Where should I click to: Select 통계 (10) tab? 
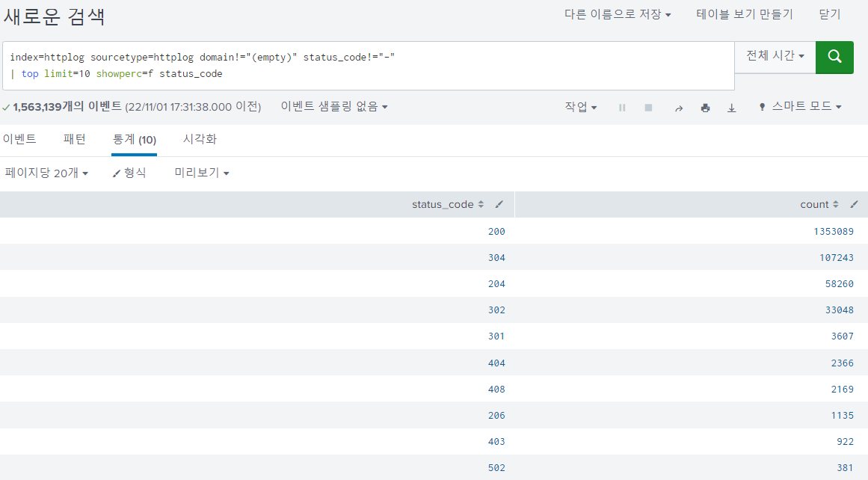[134, 140]
